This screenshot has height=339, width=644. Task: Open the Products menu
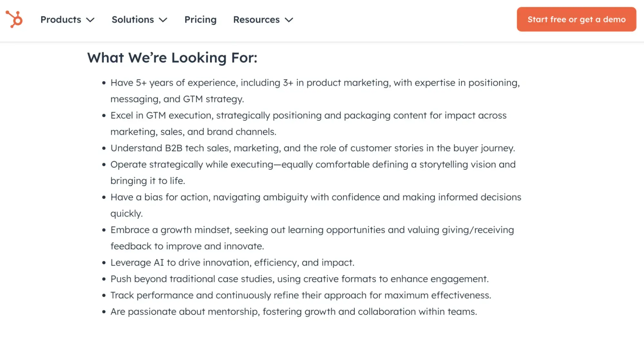tap(61, 20)
